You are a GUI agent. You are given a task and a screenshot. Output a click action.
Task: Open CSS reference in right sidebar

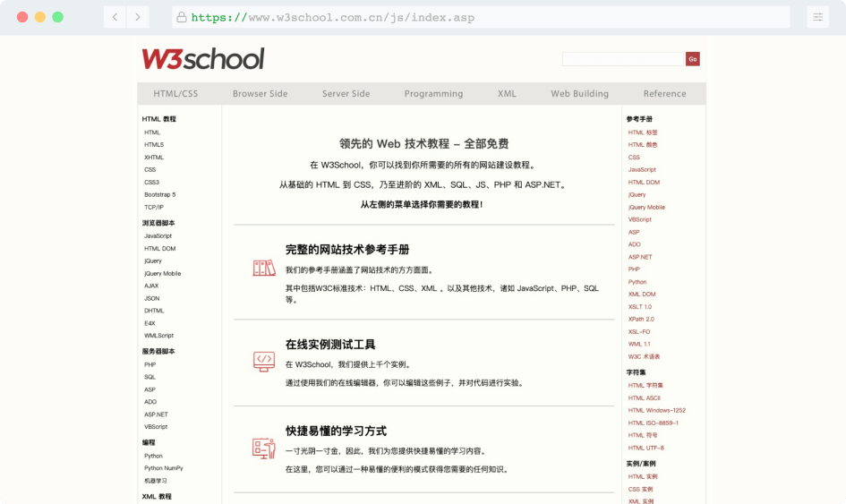(x=634, y=157)
